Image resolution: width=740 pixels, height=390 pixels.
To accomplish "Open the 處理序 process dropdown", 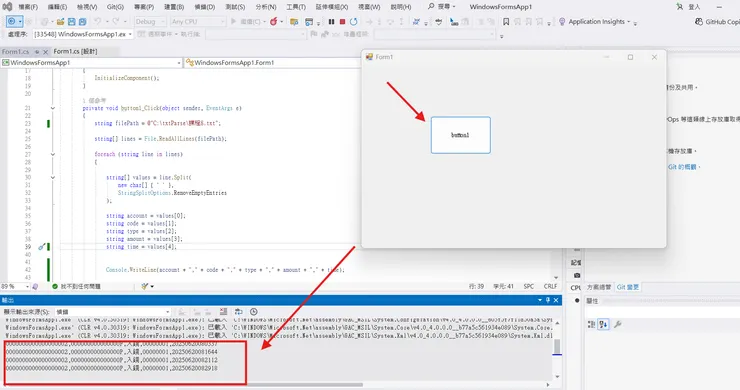I will pyautogui.click(x=83, y=34).
